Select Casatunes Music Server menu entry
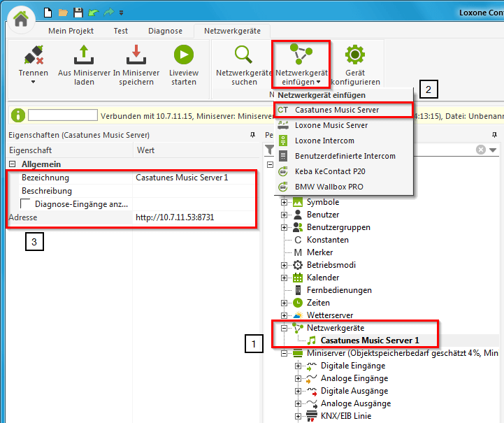Viewport: 504px width, 423px height. [337, 110]
